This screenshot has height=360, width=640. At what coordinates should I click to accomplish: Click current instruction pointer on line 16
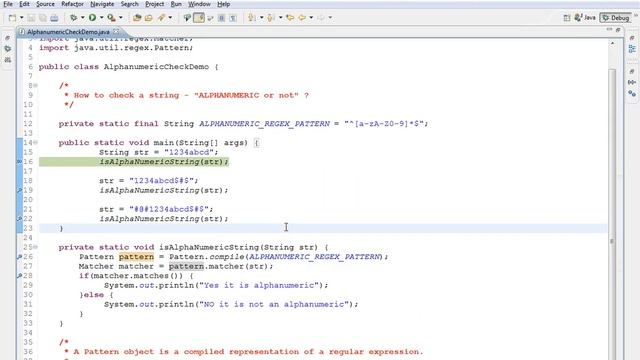pos(19,162)
